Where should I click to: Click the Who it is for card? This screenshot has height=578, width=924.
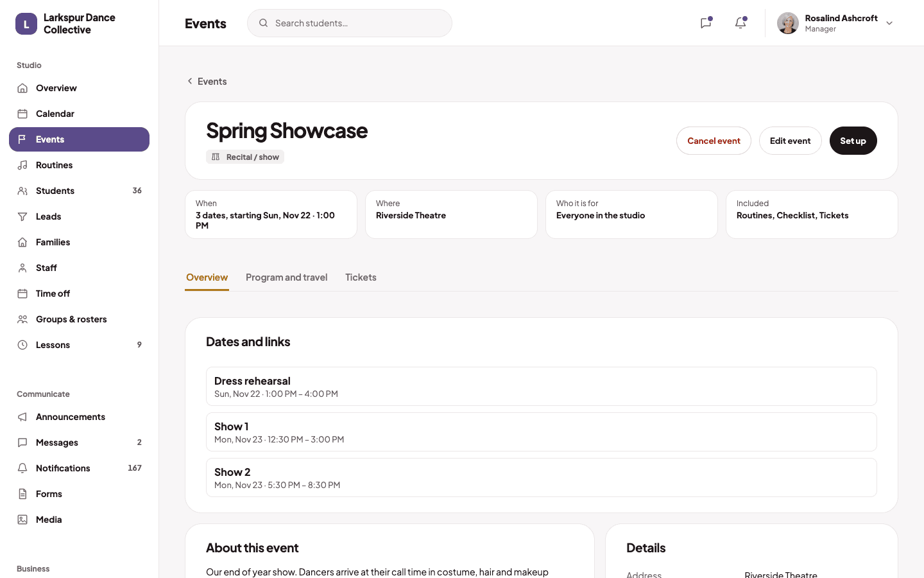631,215
